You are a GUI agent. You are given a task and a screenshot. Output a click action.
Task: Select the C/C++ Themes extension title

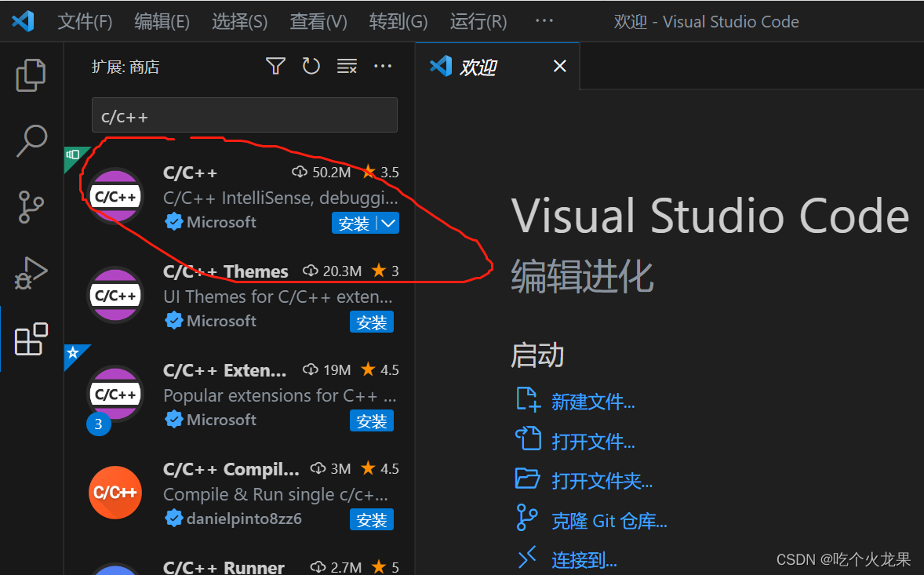point(226,271)
